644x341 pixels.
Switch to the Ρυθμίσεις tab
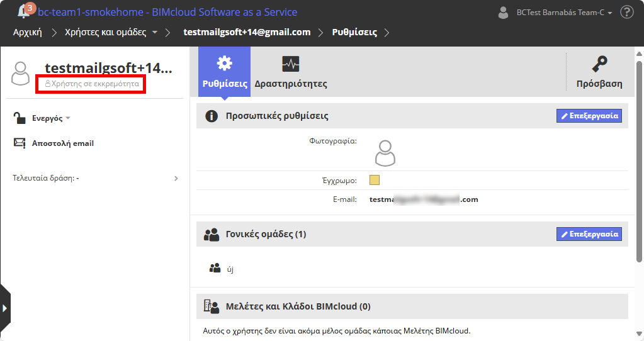tap(225, 72)
